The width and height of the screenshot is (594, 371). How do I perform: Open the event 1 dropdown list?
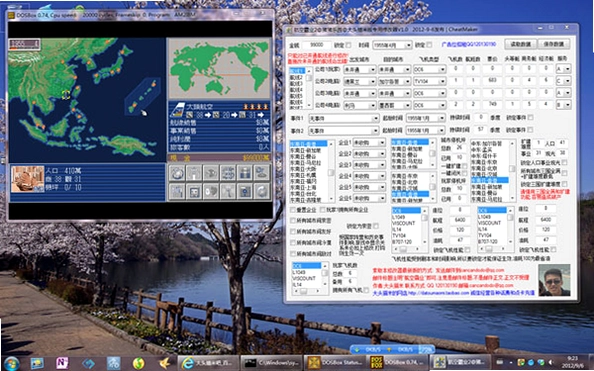344,118
